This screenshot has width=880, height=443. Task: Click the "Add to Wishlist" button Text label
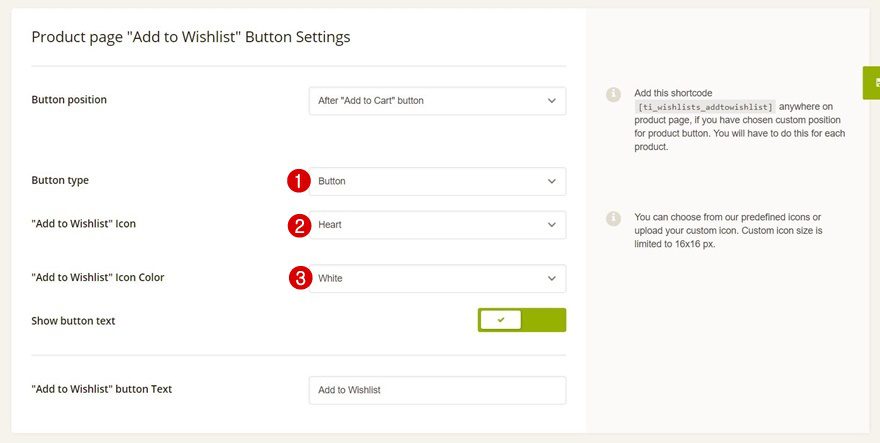tap(102, 389)
